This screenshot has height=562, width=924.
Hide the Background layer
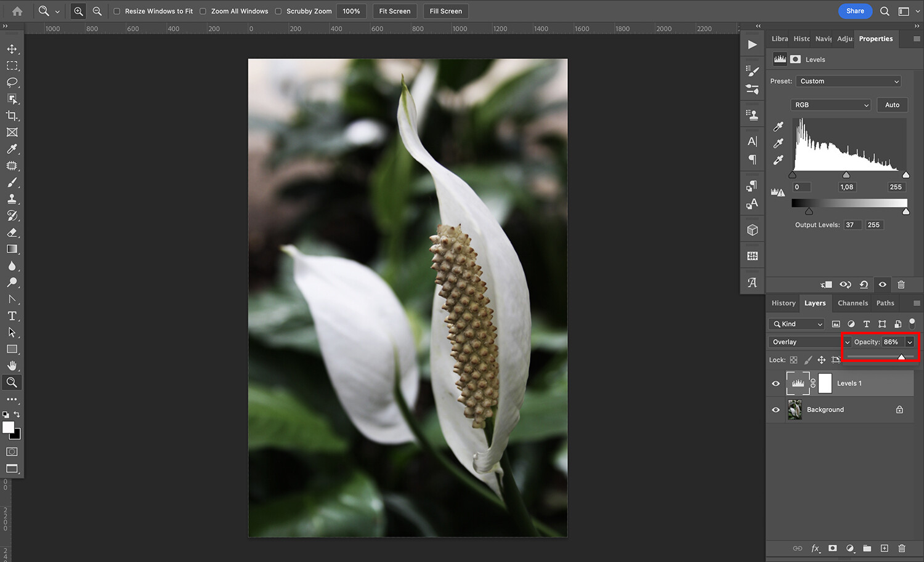click(x=776, y=409)
